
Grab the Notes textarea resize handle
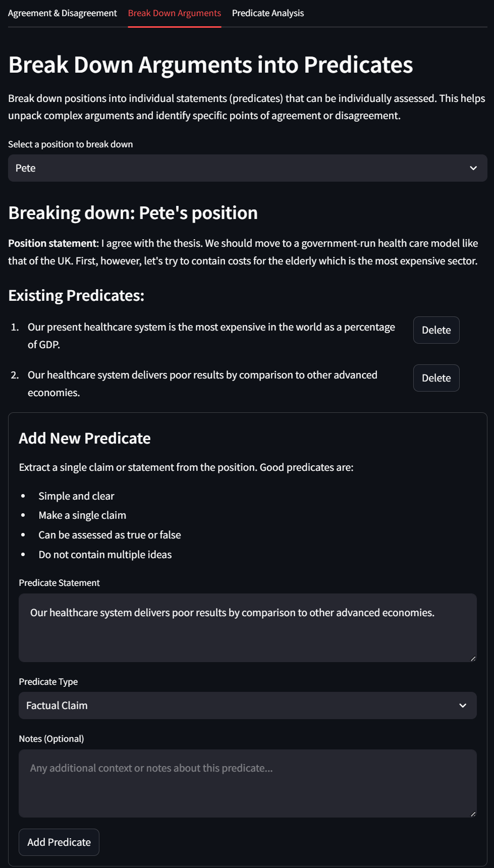[x=473, y=813]
